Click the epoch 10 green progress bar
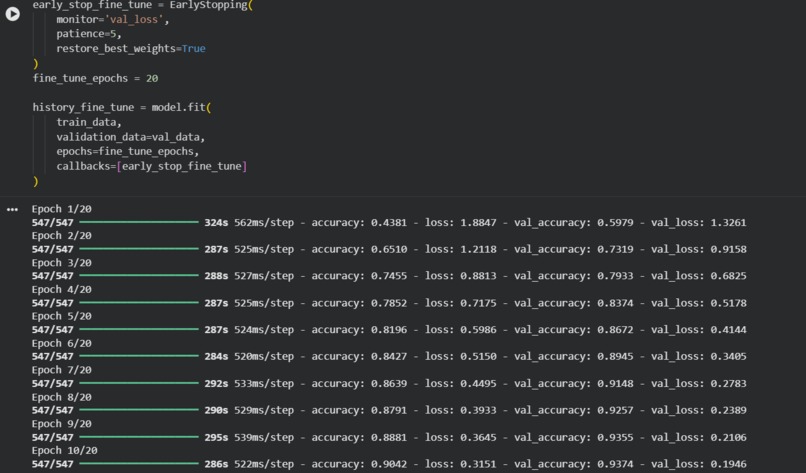 tap(139, 464)
